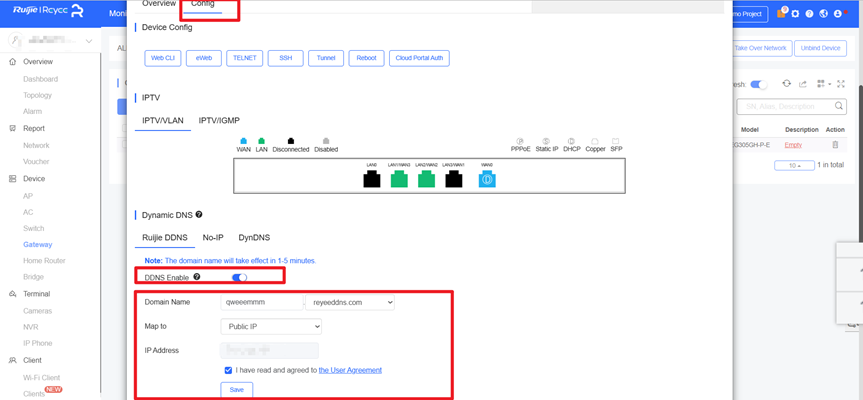Click the Report icon in sidebar
This screenshot has height=400, width=863.
pos(13,128)
